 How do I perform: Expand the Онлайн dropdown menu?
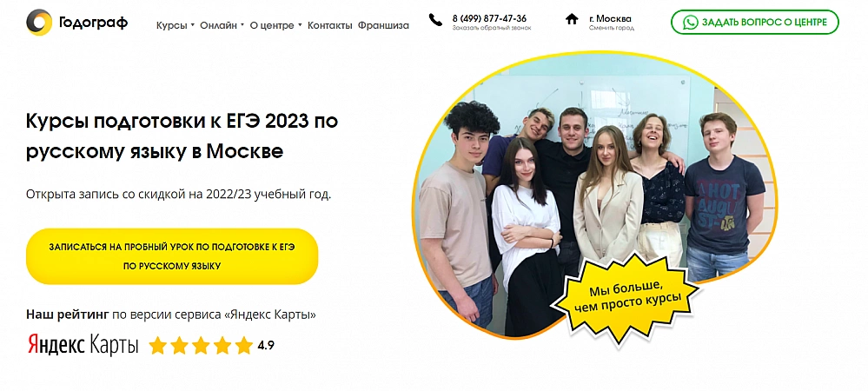click(222, 25)
